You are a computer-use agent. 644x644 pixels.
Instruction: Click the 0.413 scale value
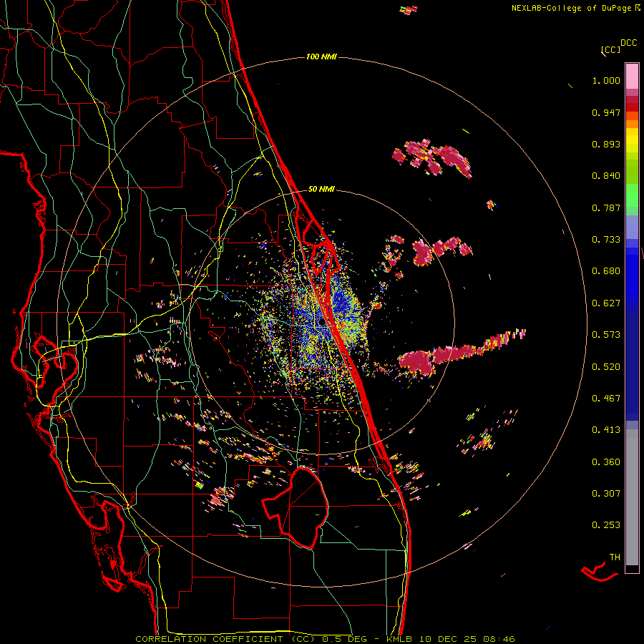tap(606, 430)
